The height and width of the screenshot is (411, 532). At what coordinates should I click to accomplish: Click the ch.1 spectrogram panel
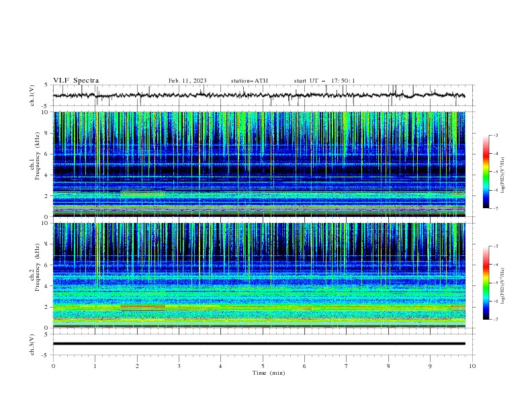point(259,164)
